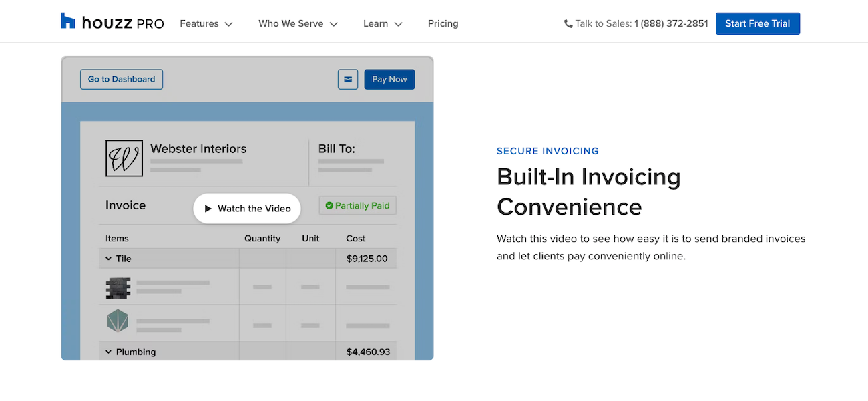The height and width of the screenshot is (401, 868).
Task: Click the envelope mail icon button
Action: point(348,79)
